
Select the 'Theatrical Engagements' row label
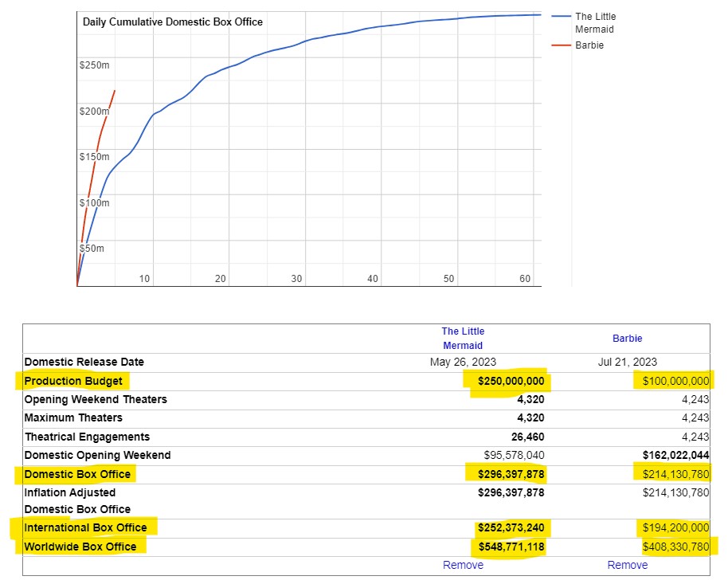88,437
